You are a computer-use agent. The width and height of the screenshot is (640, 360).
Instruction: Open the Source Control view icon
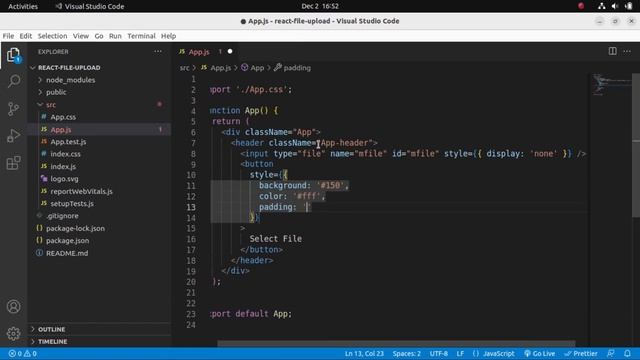pos(13,109)
